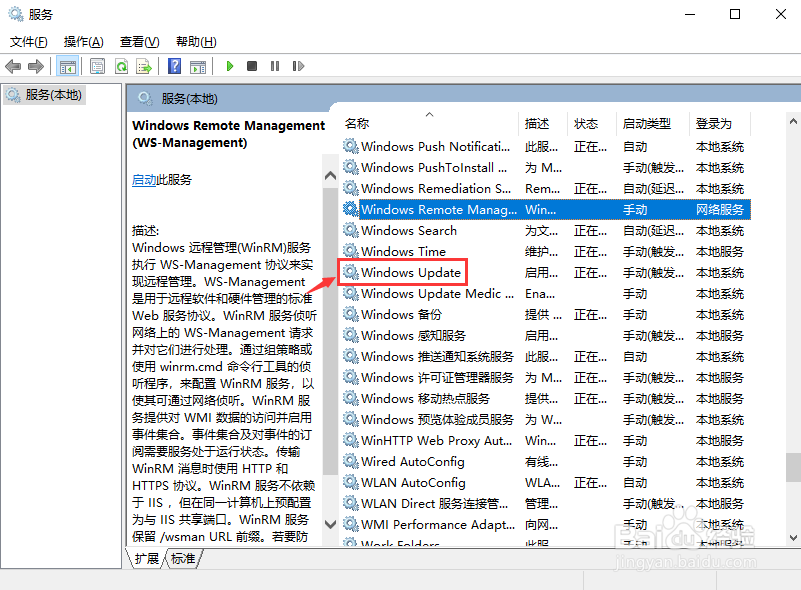Screen dimensions: 801x590
Task: Click the 启动 link to start service
Action: 144,180
